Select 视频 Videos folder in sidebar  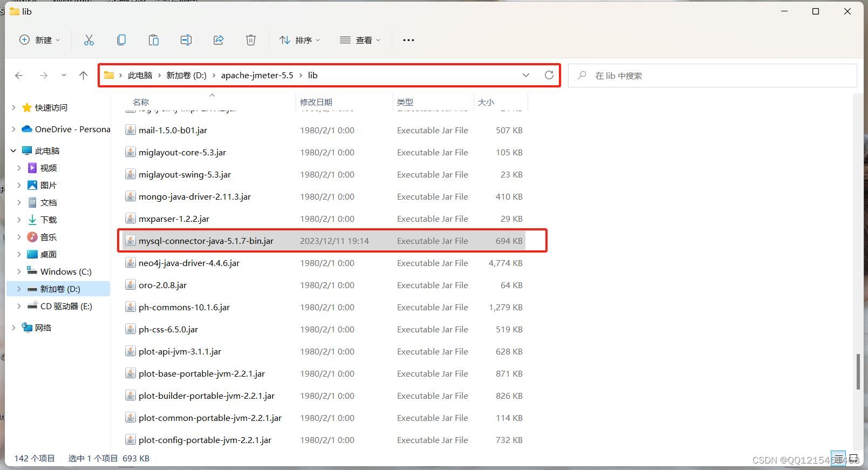click(x=42, y=168)
